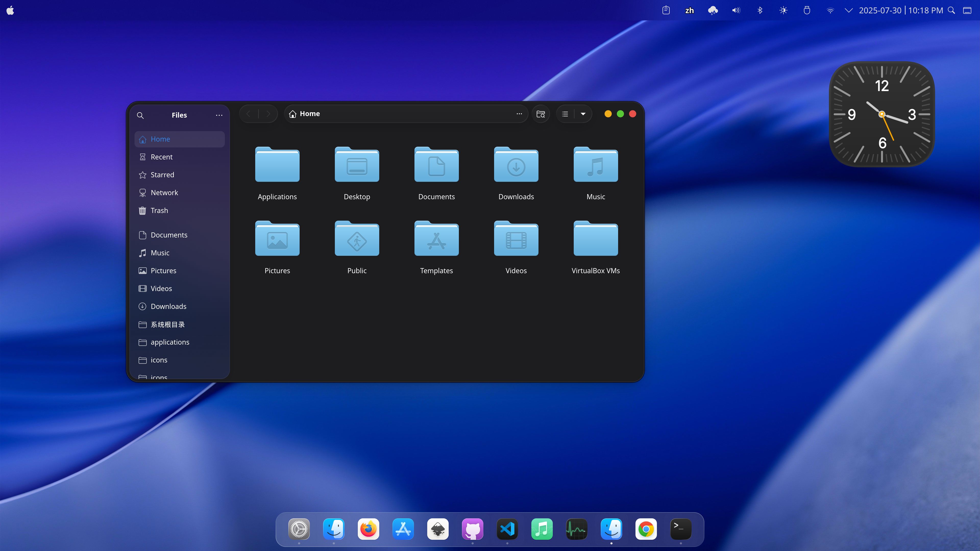
Task: Open the Terminal from the dock
Action: [681, 529]
